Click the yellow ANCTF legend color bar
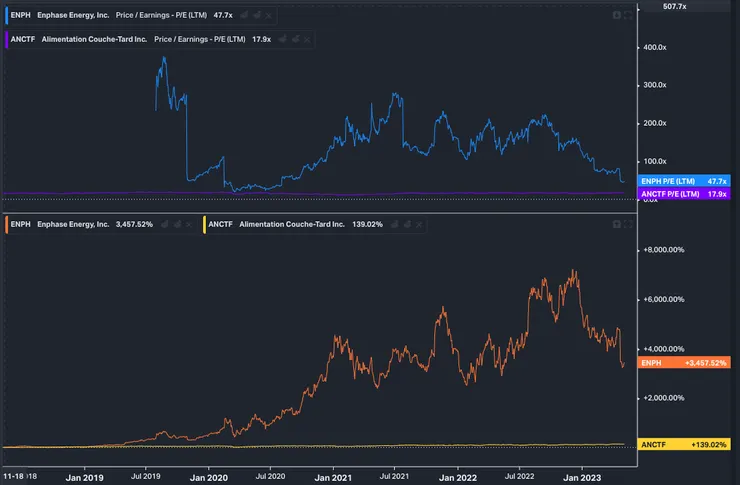This screenshot has width=740, height=485. coord(205,224)
